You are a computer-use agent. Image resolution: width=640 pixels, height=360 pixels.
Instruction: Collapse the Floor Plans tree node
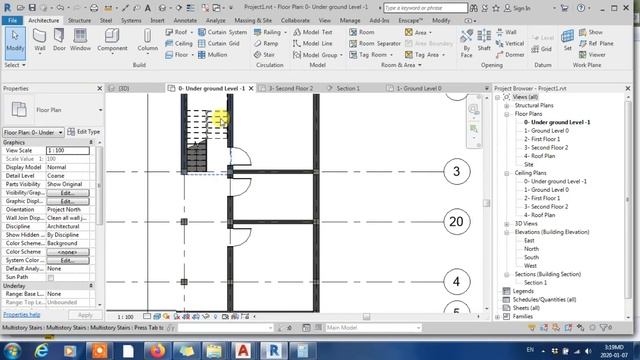tap(507, 114)
